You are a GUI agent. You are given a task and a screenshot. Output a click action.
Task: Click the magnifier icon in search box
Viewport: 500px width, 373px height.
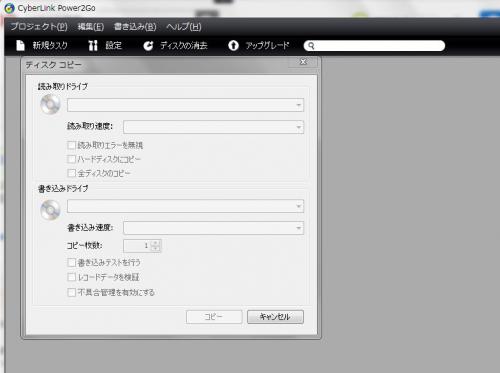[x=311, y=46]
